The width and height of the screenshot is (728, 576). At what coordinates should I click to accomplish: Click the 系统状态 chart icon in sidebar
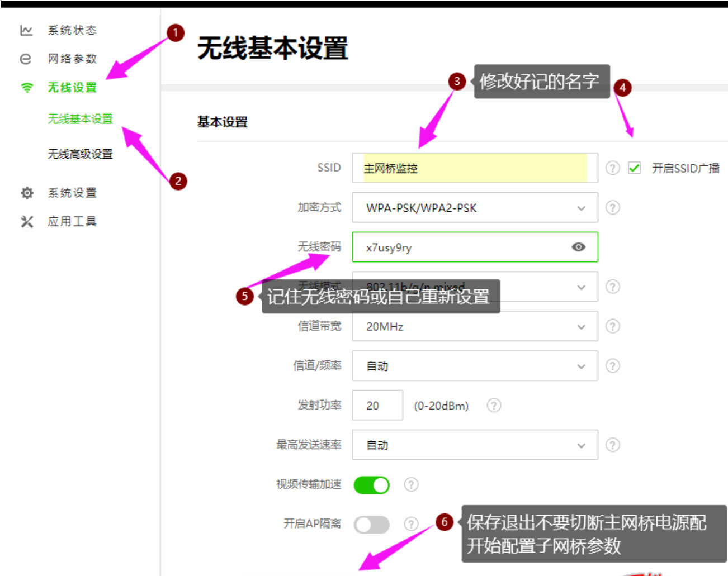click(x=26, y=30)
